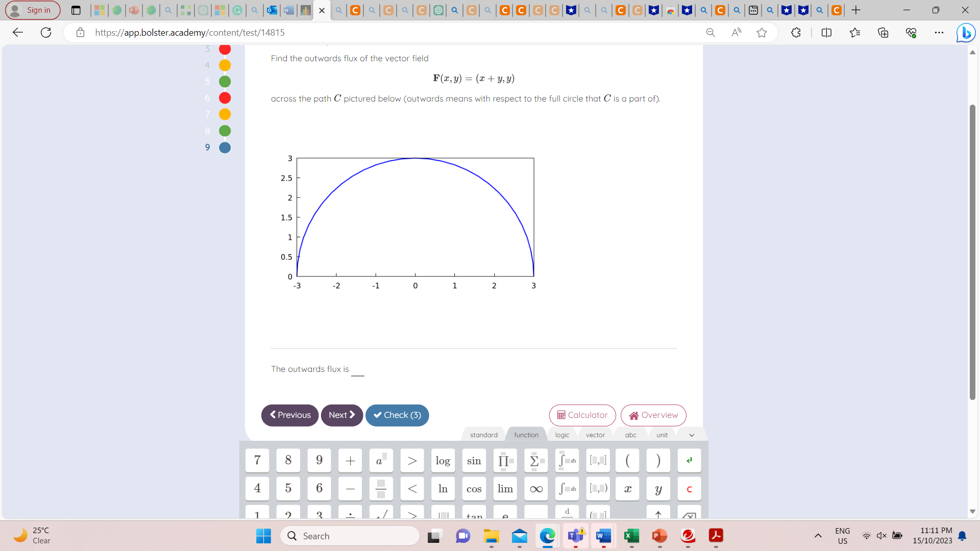Screen dimensions: 980x551
Task: Switch to the standard keyboard tab
Action: (483, 435)
